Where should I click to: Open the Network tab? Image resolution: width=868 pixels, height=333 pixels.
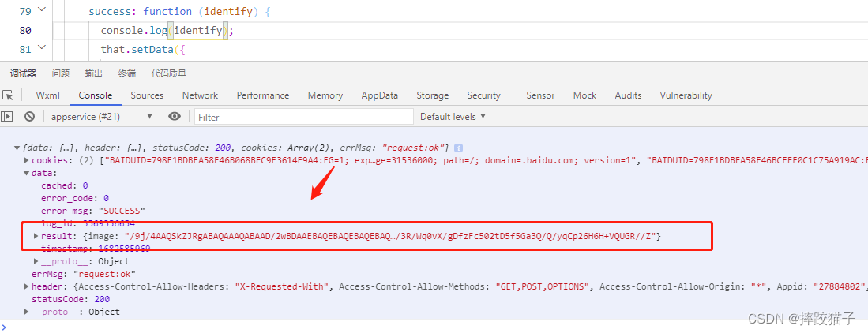click(x=200, y=95)
